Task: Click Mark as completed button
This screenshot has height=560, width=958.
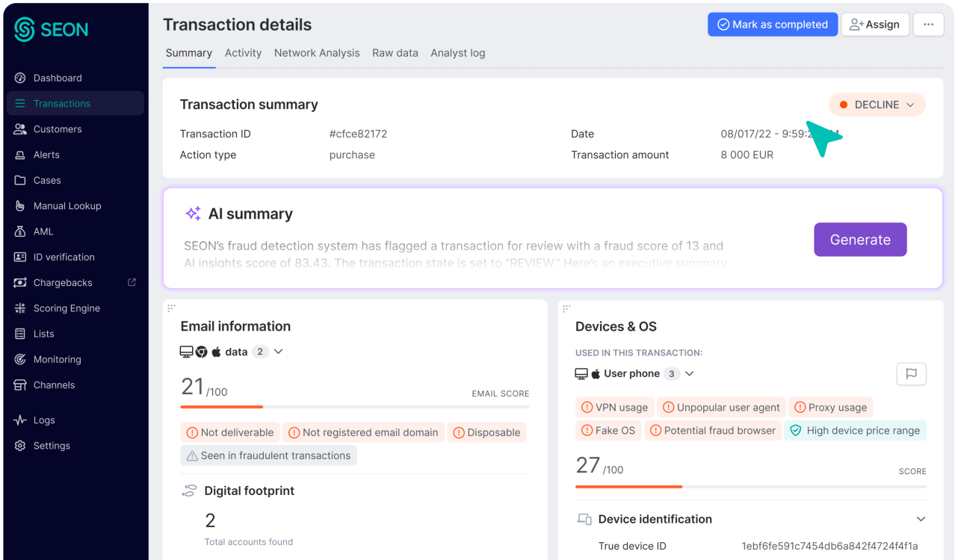Action: coord(772,25)
